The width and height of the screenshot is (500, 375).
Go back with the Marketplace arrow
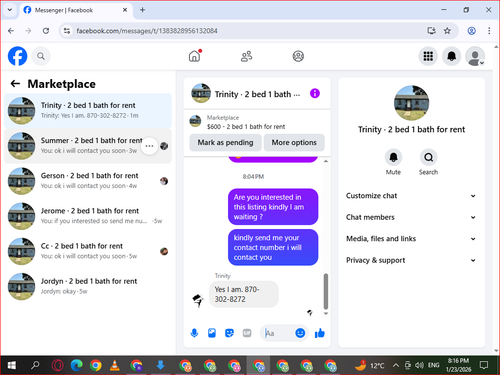(x=15, y=83)
